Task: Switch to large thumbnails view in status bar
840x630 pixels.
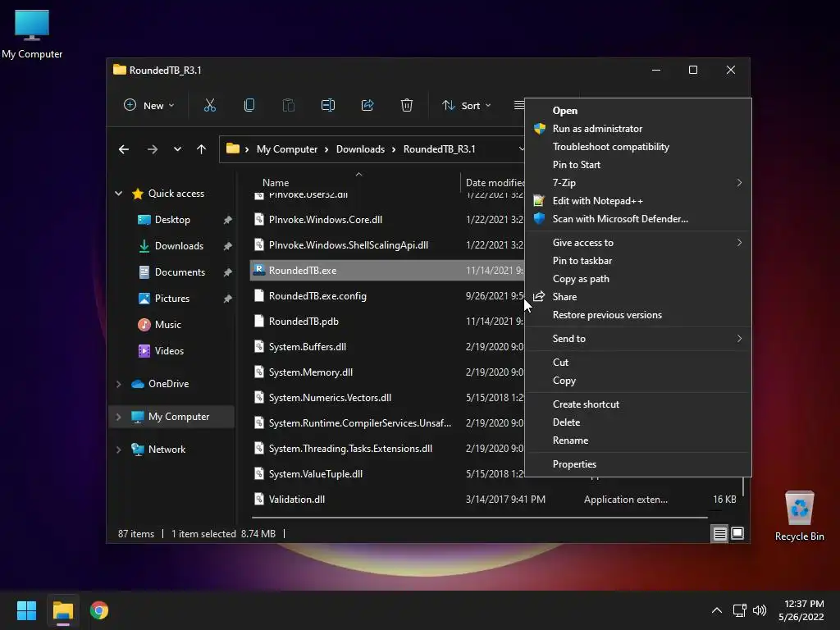Action: click(x=737, y=533)
